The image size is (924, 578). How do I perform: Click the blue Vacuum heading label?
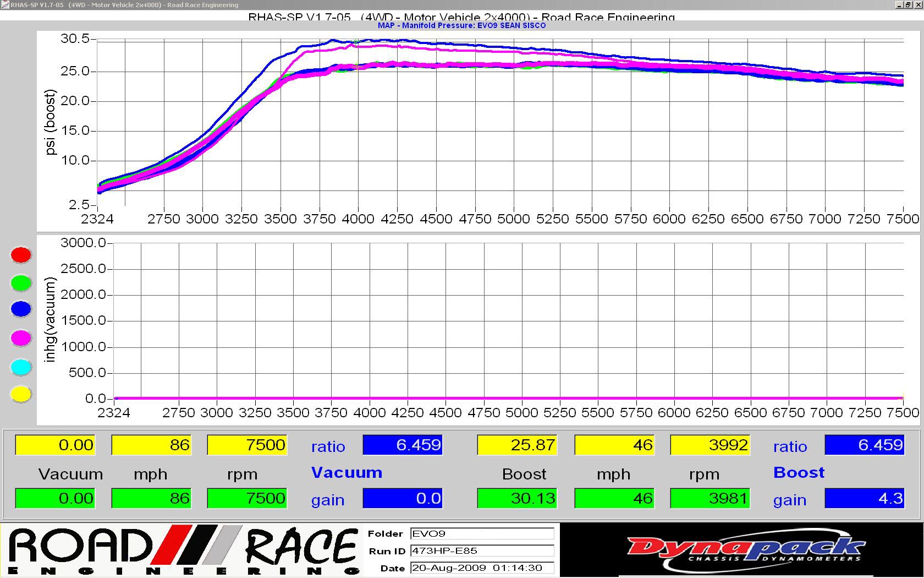point(346,472)
